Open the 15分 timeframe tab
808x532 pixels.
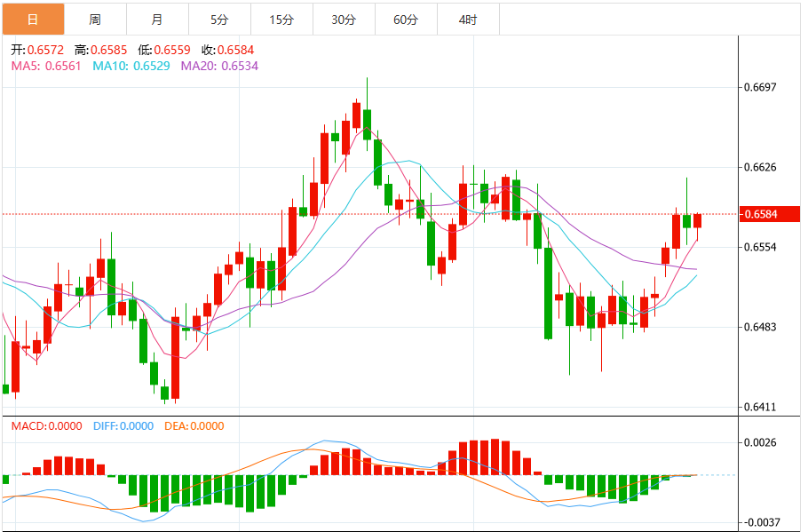(x=281, y=20)
